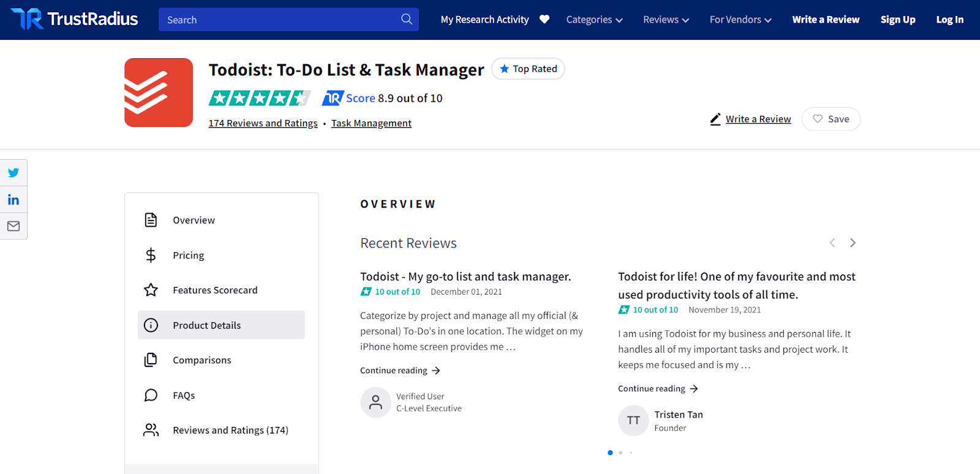Click the Twitter share icon

pos(13,173)
